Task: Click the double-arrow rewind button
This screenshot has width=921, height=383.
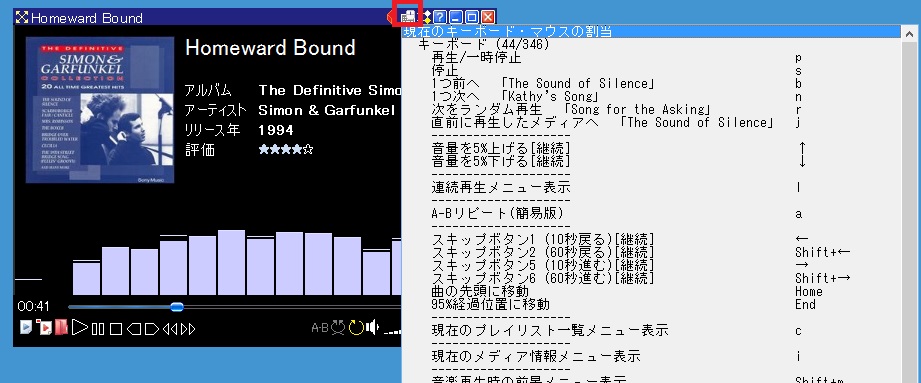Action: [x=170, y=329]
